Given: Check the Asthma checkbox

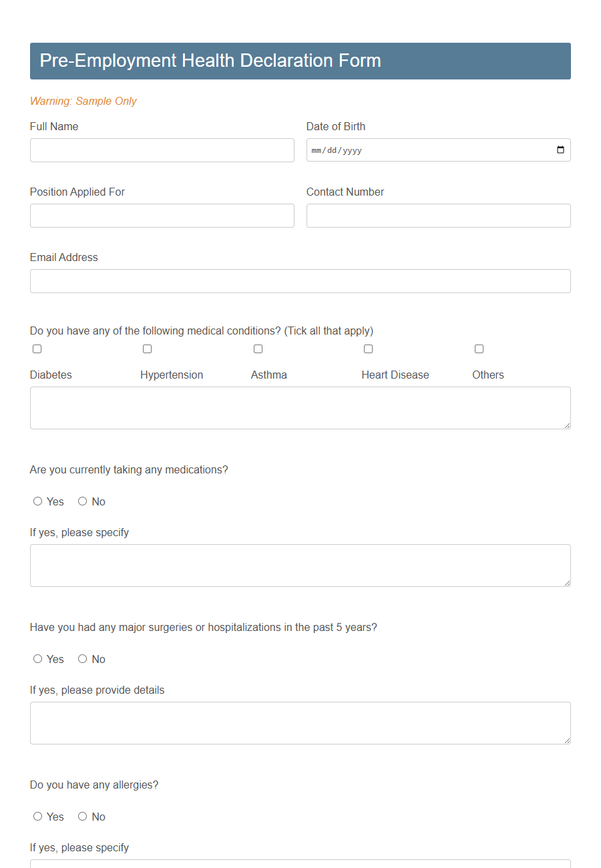Looking at the screenshot, I should coord(258,349).
